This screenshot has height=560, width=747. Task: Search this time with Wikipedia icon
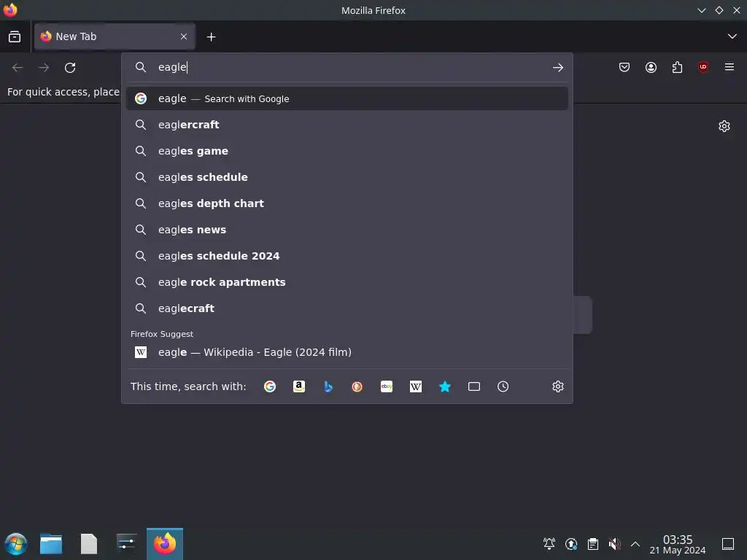415,386
